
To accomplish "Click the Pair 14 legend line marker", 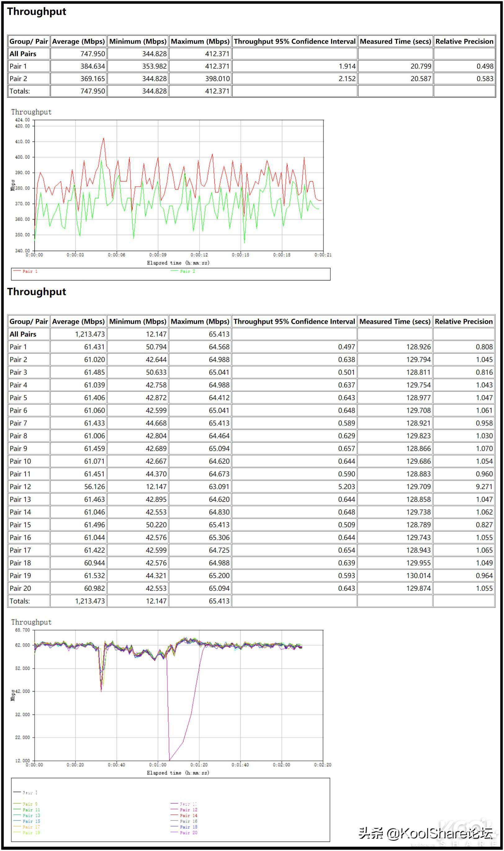I will tap(174, 815).
